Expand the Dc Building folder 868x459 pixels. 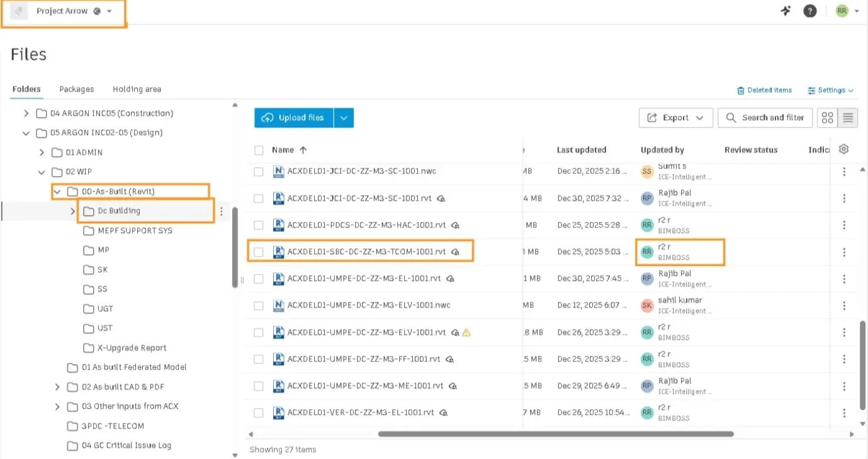[73, 211]
